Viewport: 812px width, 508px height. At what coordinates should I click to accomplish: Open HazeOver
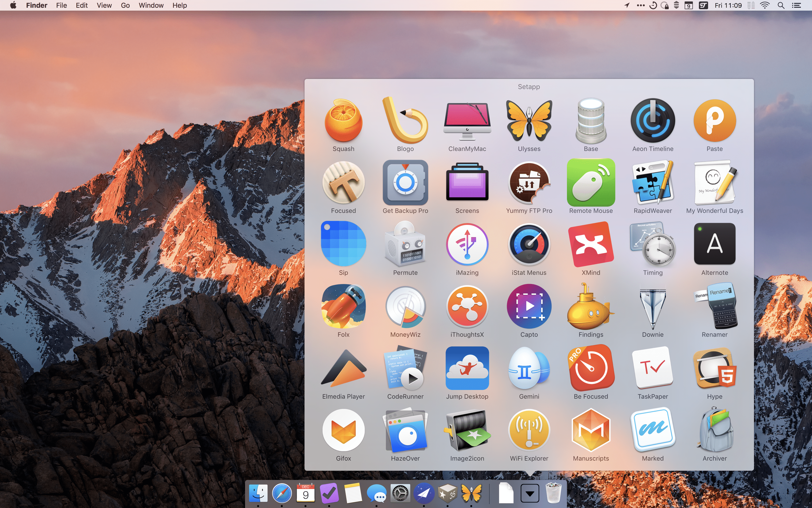pyautogui.click(x=405, y=430)
